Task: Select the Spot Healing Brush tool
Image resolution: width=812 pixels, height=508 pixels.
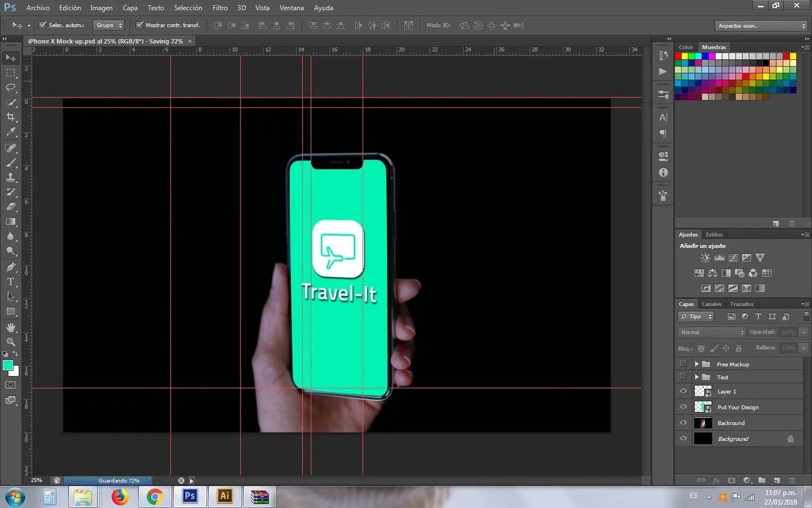Action: pos(11,148)
